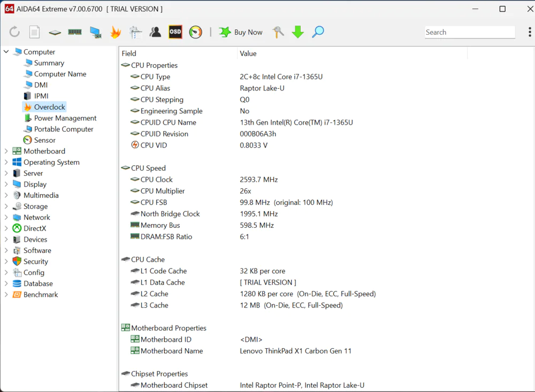Select the Config tree item
The width and height of the screenshot is (535, 392).
(29, 273)
